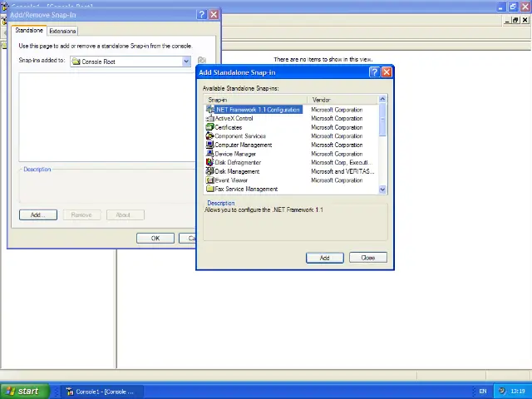Select the ActiveX Control snap-in icon

pyautogui.click(x=209, y=118)
